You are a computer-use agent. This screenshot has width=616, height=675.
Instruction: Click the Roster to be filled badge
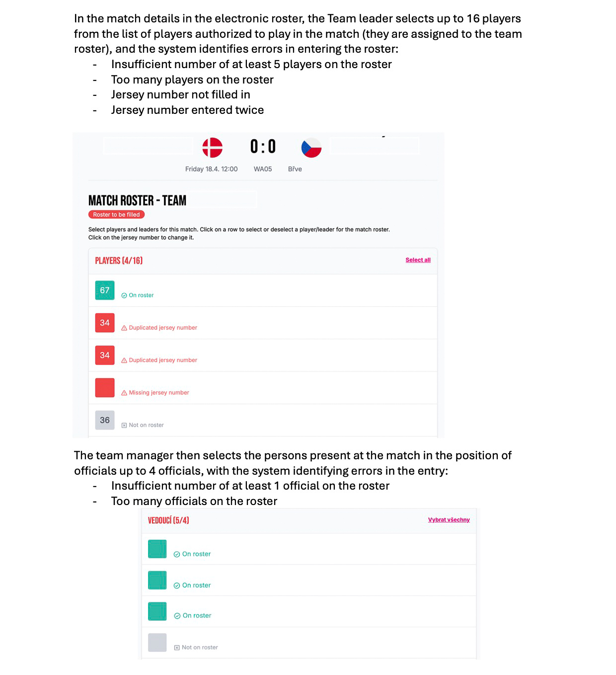pos(117,215)
